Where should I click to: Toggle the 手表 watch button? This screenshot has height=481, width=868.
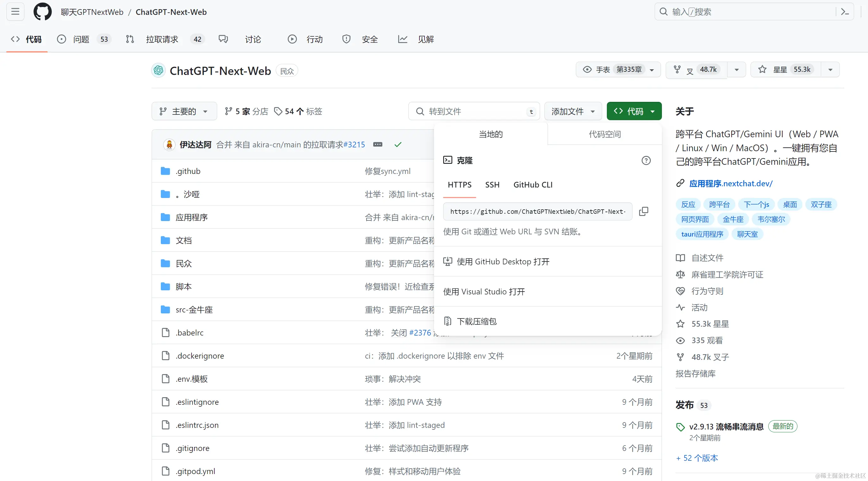[x=618, y=69]
